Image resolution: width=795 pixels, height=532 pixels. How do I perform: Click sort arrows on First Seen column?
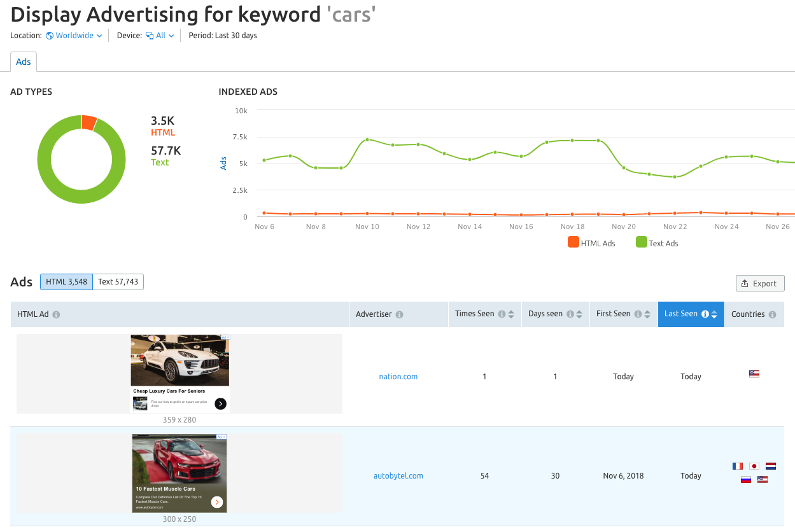pyautogui.click(x=647, y=314)
